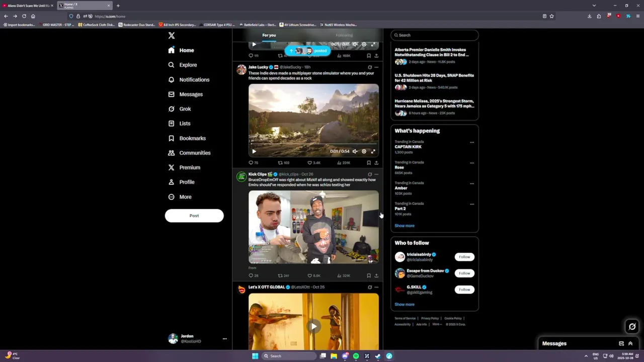The image size is (644, 362).
Task: Share Jake Lucky's post
Action: pyautogui.click(x=376, y=163)
